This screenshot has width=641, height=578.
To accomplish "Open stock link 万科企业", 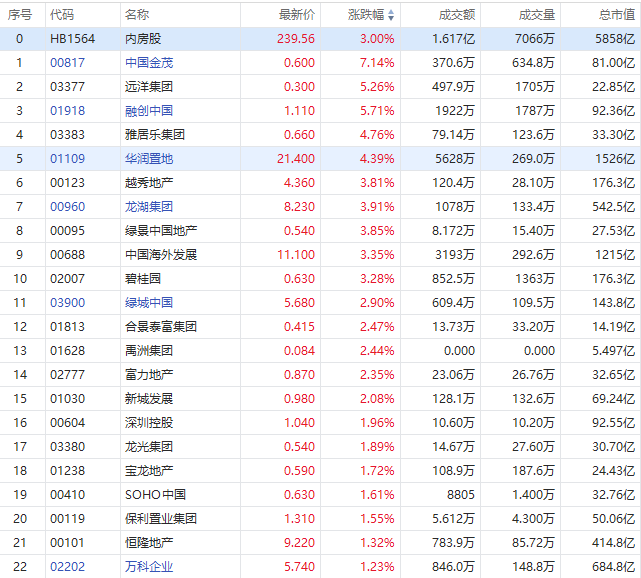I will point(149,567).
